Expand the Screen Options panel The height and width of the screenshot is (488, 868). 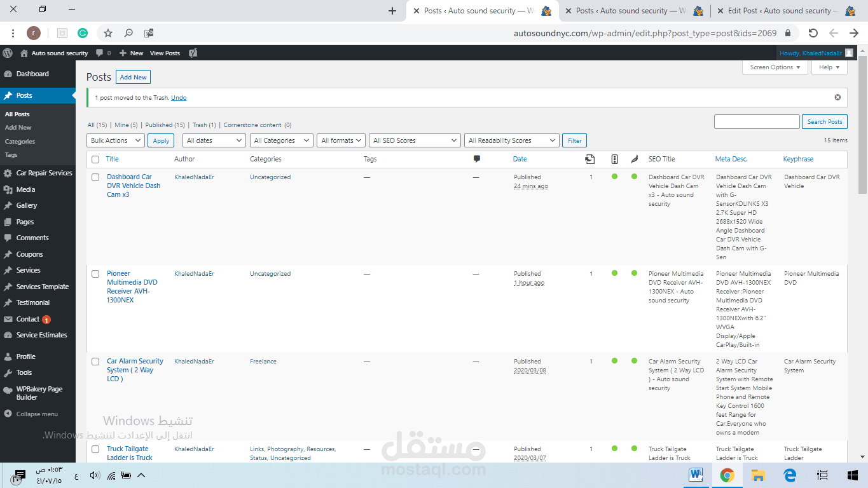[x=775, y=67]
